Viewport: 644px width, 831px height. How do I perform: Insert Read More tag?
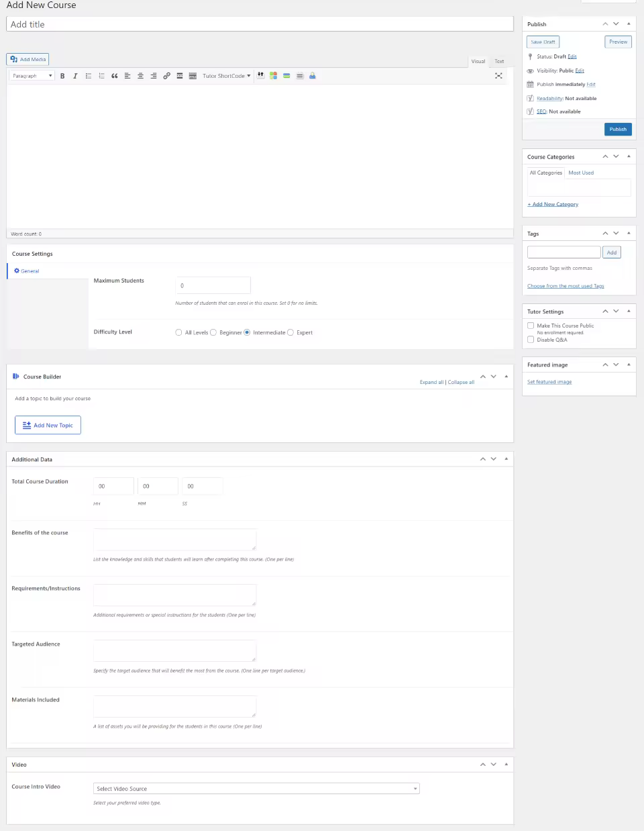[x=180, y=76]
